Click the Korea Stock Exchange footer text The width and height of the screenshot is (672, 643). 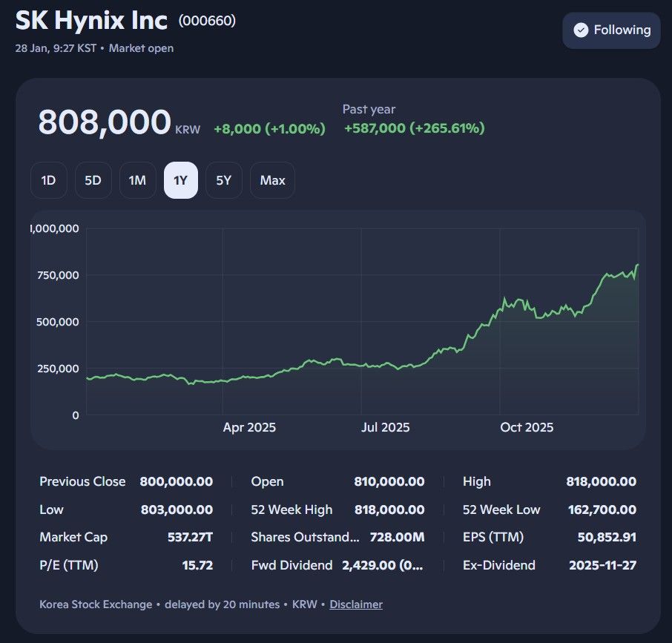pos(96,604)
